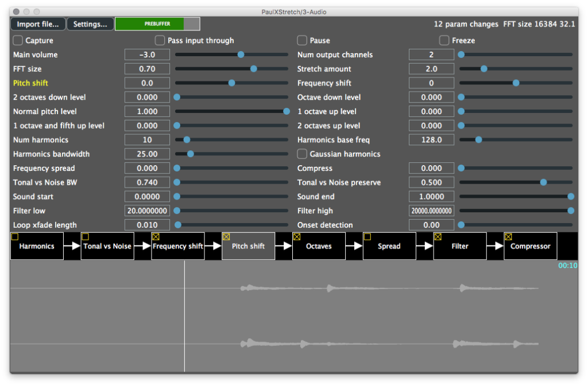Disable the Octaves module checkbox

297,237
